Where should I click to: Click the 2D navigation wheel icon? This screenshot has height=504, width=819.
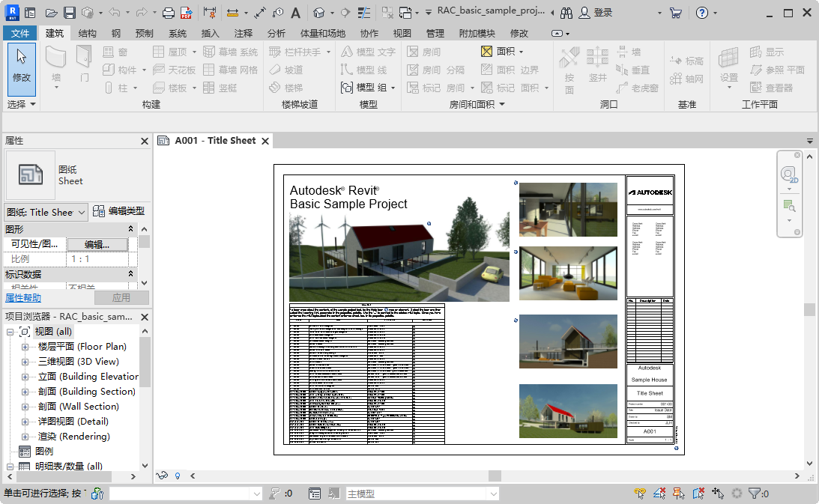[x=789, y=174]
